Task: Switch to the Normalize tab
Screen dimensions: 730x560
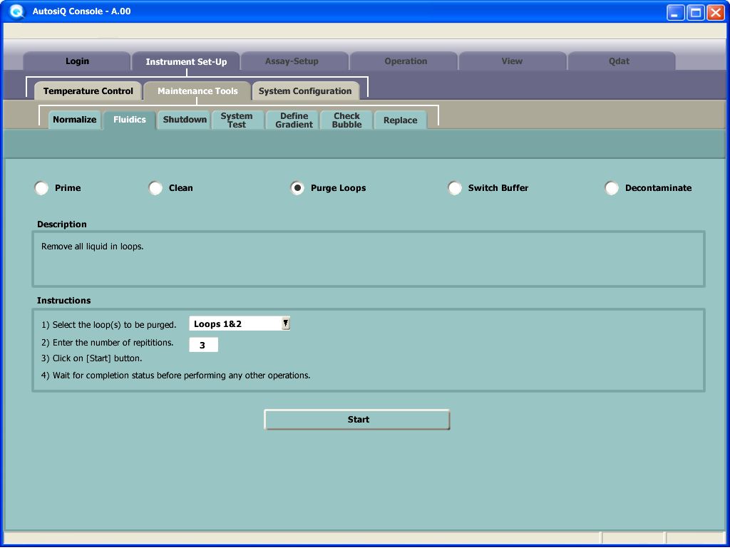Action: (74, 120)
